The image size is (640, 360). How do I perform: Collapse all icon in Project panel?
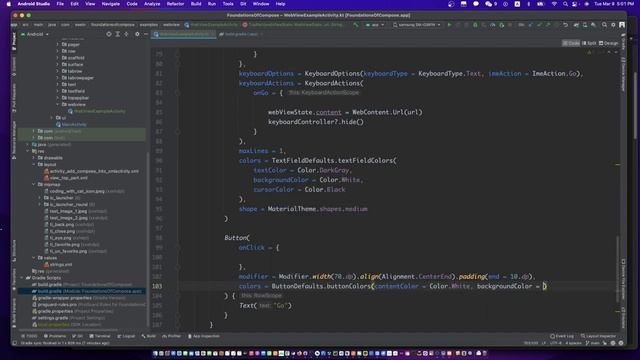[126, 34]
